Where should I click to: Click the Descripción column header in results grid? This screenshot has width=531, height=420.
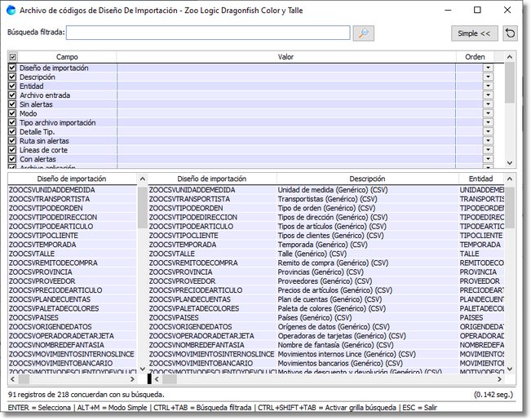click(x=367, y=179)
